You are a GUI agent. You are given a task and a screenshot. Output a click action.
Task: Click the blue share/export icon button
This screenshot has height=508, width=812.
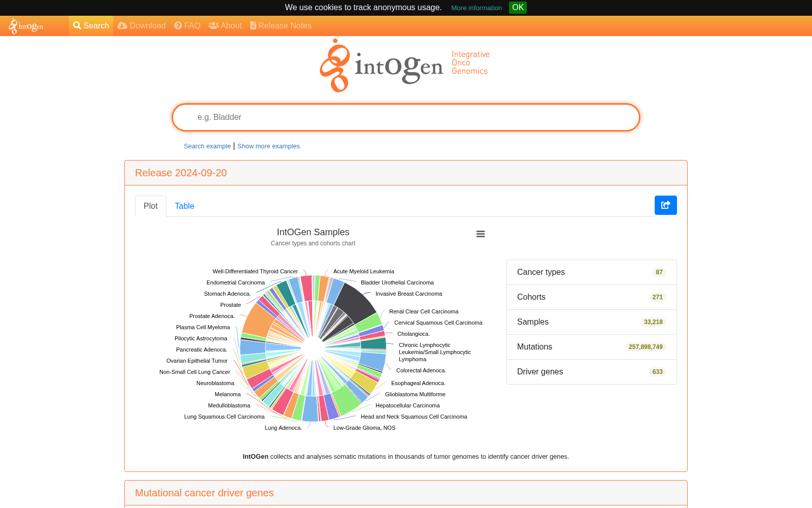click(666, 205)
